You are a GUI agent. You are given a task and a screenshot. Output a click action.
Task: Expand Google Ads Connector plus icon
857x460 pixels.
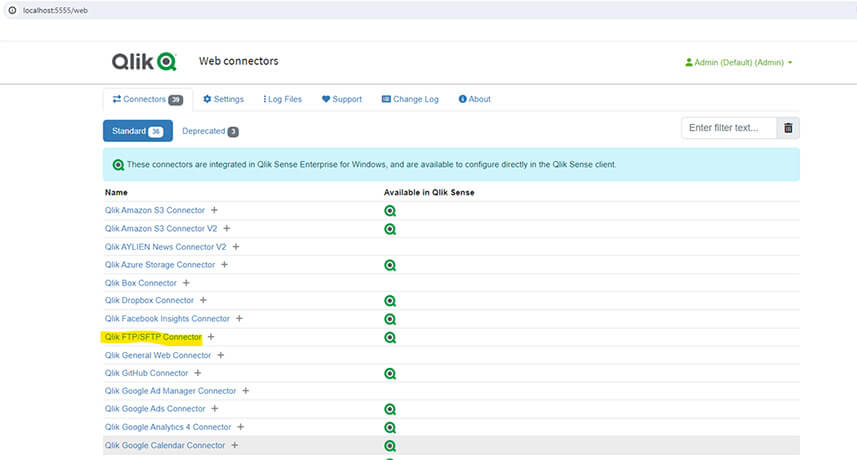click(x=215, y=409)
